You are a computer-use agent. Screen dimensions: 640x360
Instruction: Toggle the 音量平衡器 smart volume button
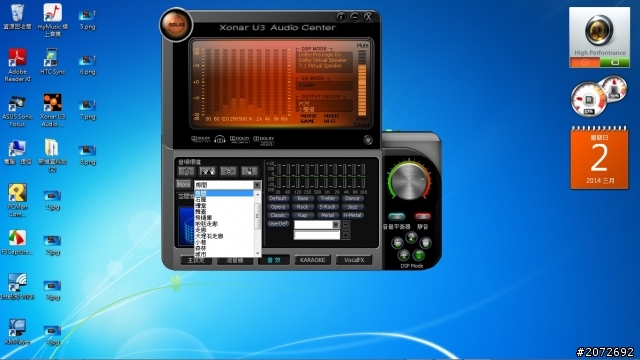(396, 216)
